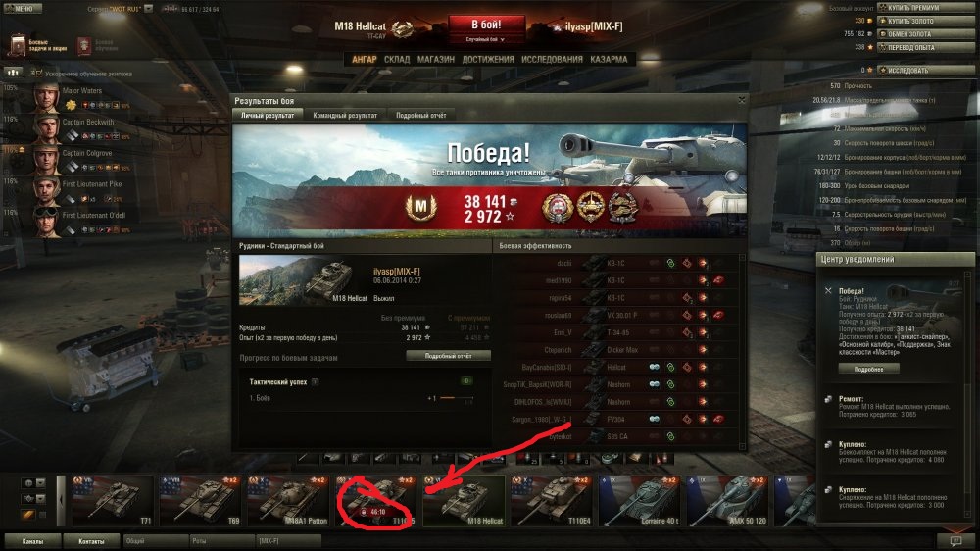Switch to the Командный результат tab
This screenshot has height=551, width=980.
coord(345,115)
